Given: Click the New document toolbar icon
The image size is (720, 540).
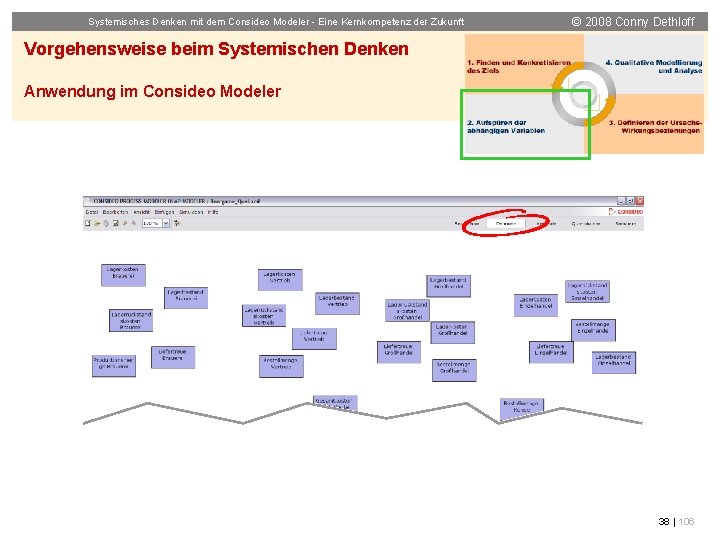Looking at the screenshot, I should coord(88,223).
